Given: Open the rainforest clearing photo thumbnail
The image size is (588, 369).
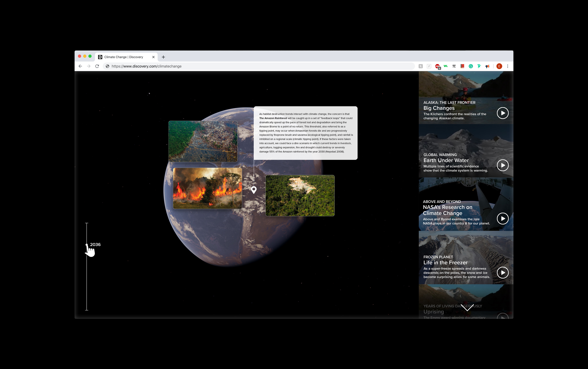Looking at the screenshot, I should coord(300,196).
